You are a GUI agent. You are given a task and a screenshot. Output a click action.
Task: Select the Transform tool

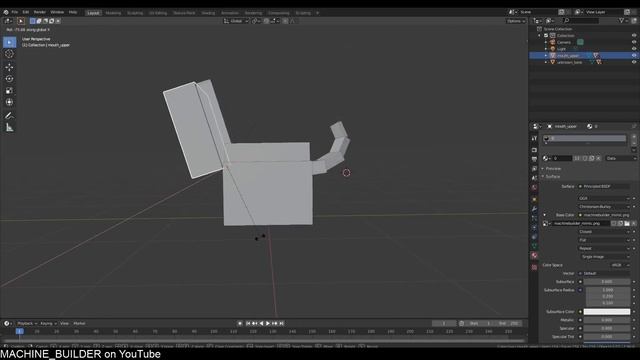coord(9,102)
